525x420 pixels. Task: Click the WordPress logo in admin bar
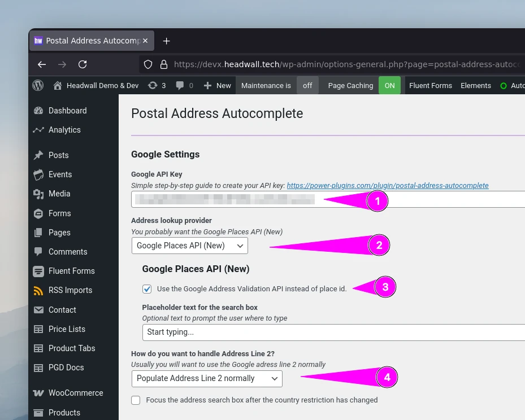click(x=38, y=85)
